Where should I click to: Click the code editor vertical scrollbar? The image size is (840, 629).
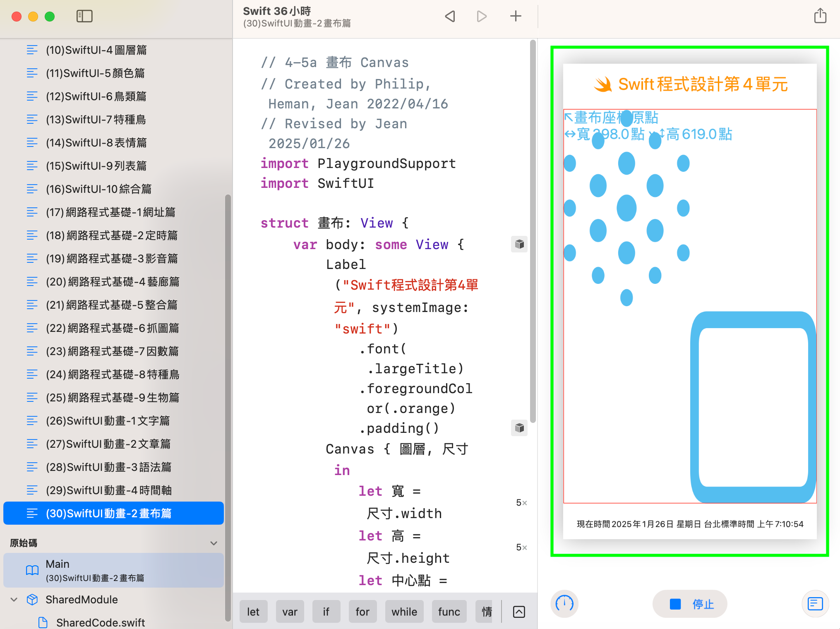(x=533, y=232)
